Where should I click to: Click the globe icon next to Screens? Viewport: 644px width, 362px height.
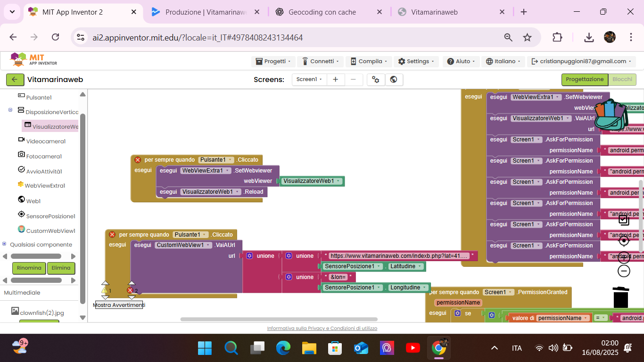(x=394, y=80)
